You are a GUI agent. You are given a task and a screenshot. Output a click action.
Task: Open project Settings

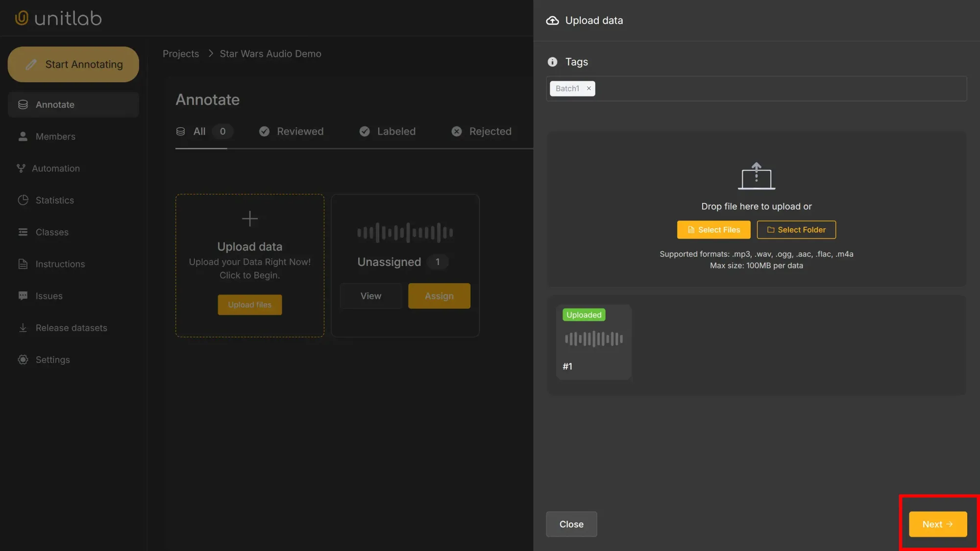click(52, 359)
